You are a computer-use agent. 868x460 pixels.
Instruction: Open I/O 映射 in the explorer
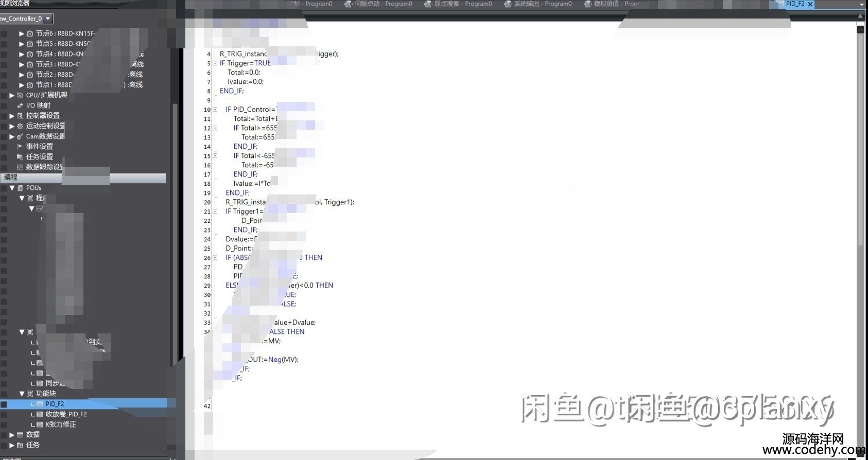tap(38, 105)
